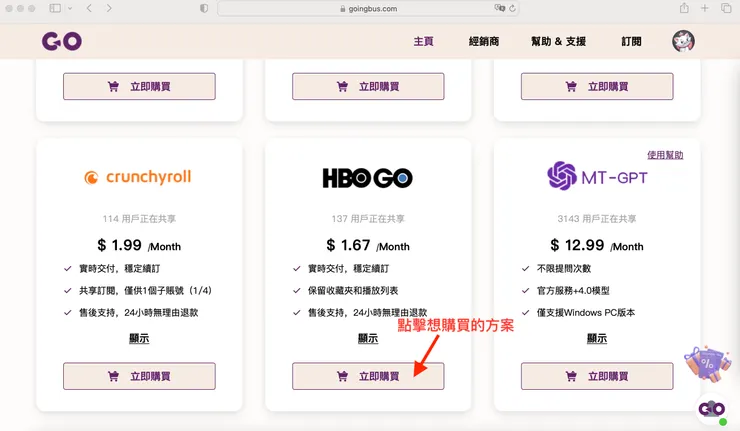Click the 3143 用戶正在共享 text
This screenshot has height=431, width=740.
click(597, 219)
